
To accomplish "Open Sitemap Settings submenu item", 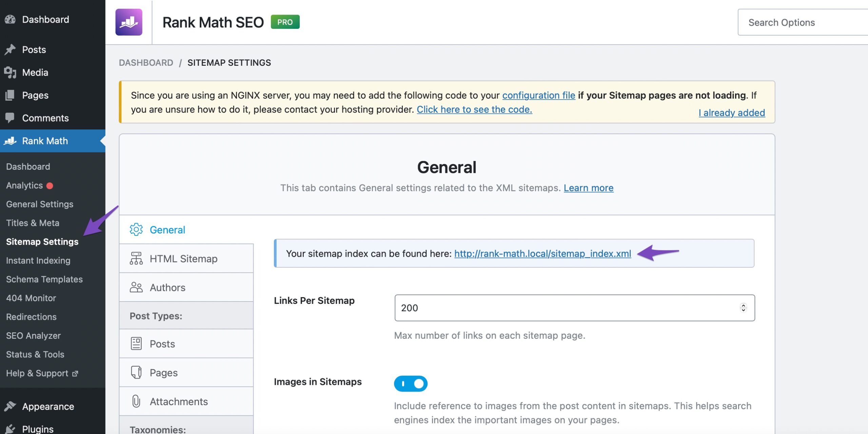I will tap(42, 242).
